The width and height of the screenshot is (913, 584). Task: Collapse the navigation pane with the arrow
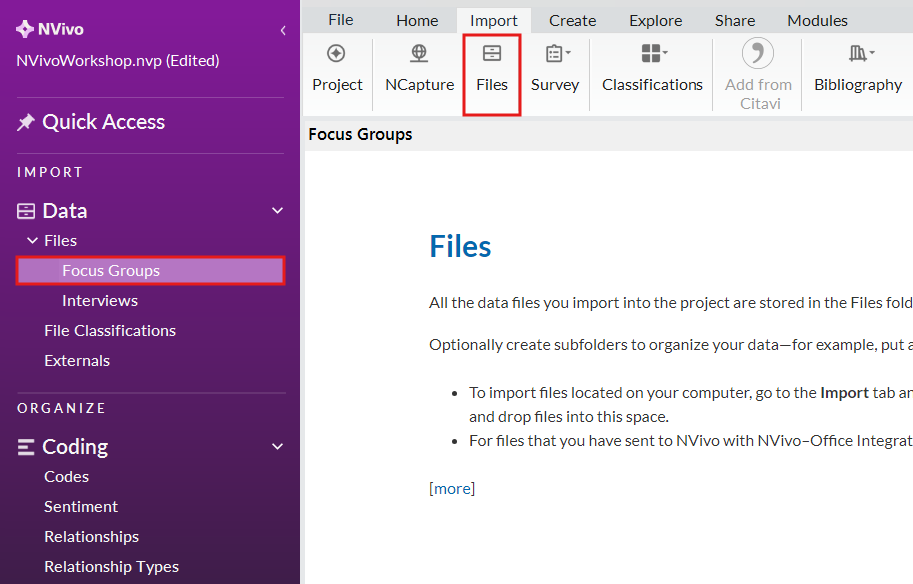(283, 30)
